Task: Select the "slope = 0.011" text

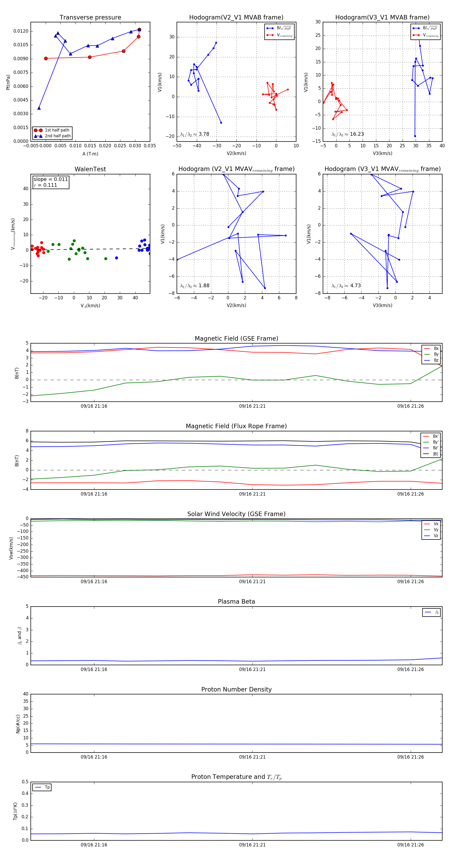Action: click(x=51, y=179)
